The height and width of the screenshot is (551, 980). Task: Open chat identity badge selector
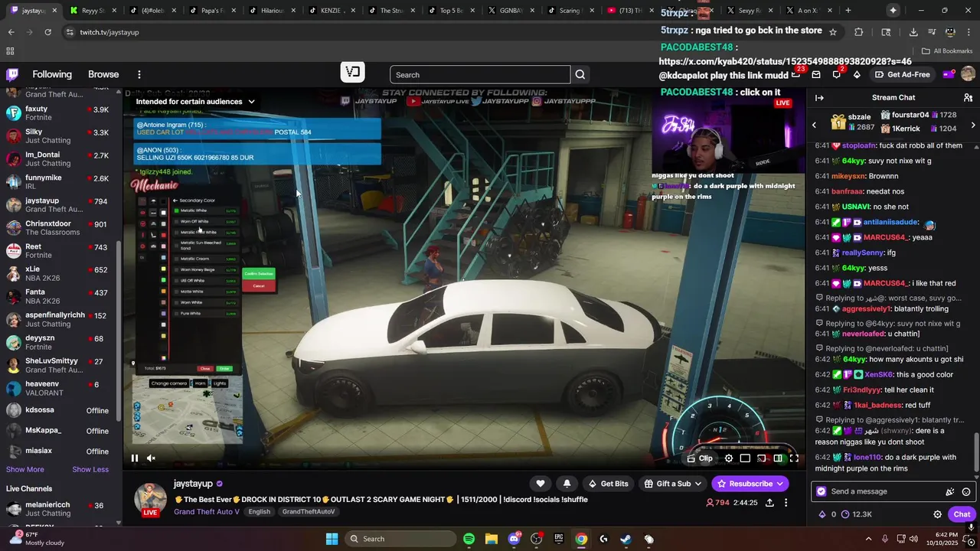[822, 492]
